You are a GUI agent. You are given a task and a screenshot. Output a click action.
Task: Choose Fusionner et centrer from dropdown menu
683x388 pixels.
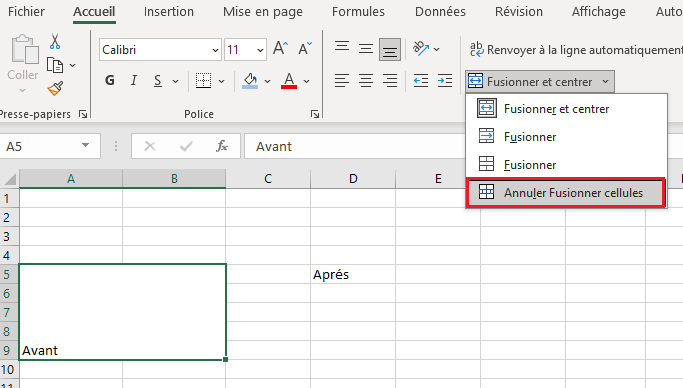click(566, 108)
